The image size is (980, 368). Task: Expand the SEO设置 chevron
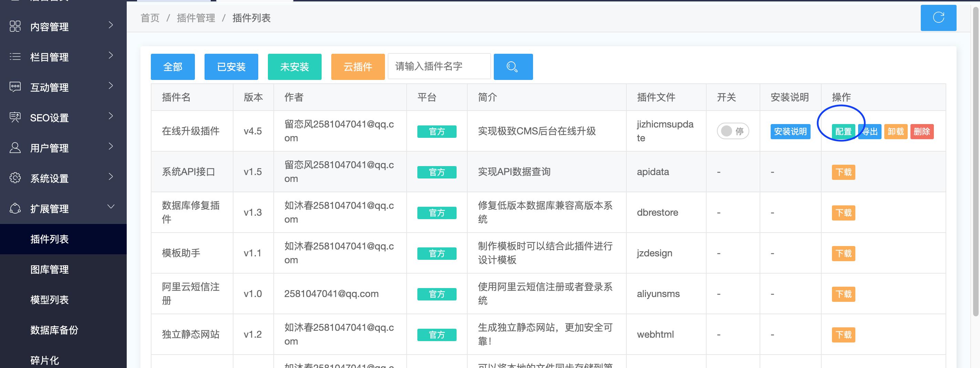pos(111,116)
